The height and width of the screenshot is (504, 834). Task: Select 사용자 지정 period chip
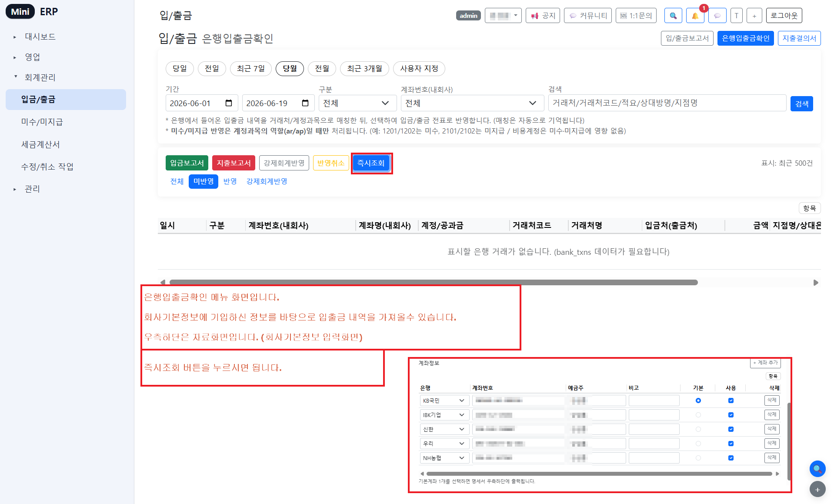pyautogui.click(x=419, y=69)
